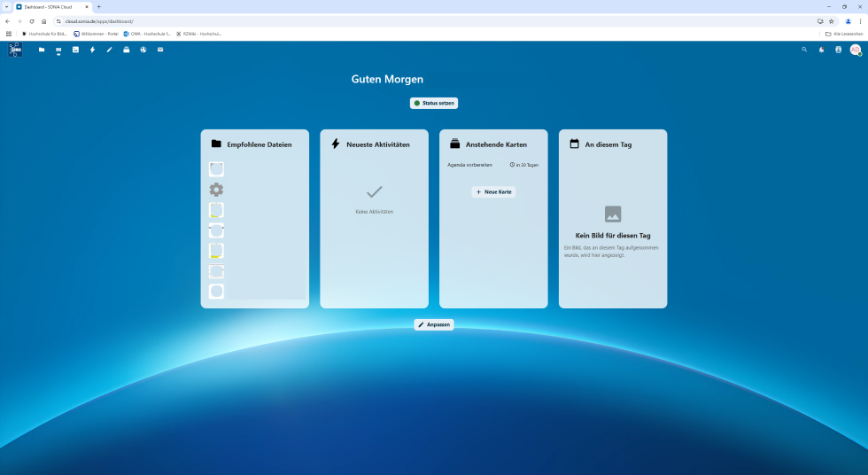Open the AD user avatar menu
This screenshot has width=868, height=475.
click(856, 50)
